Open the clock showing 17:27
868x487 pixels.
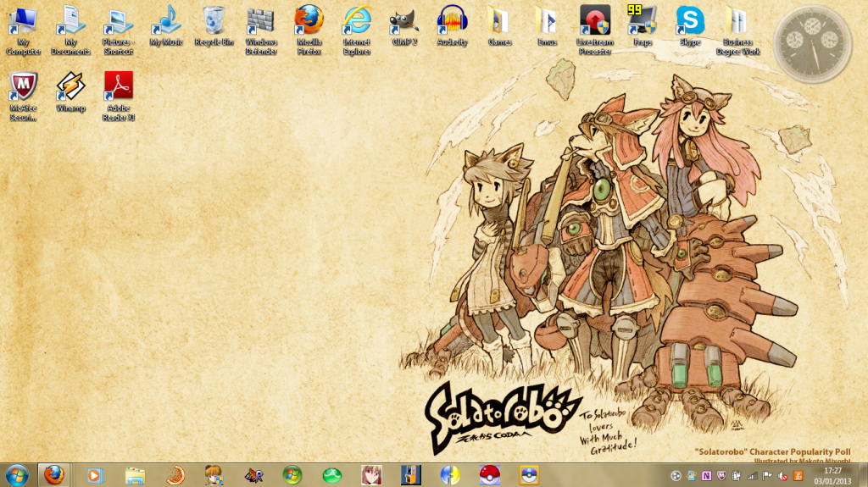[x=832, y=476]
